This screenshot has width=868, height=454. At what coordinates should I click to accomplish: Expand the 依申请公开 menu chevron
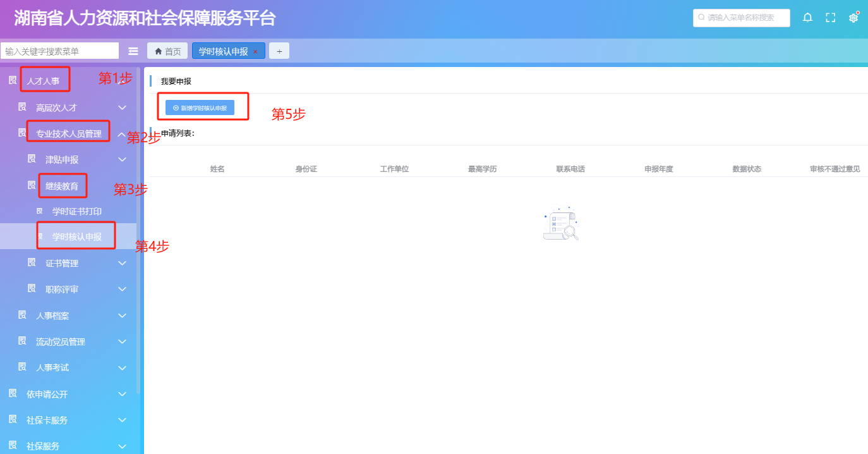123,394
